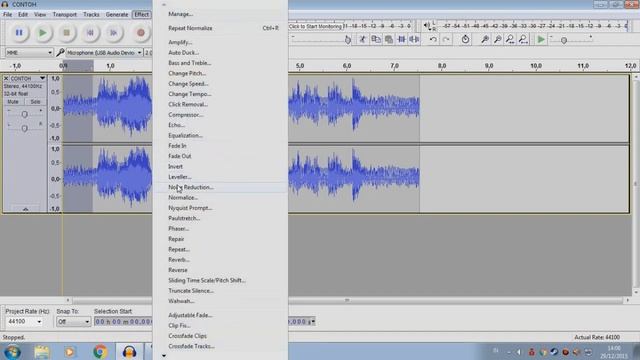Choose Crossfade Tracks... effect

(220, 346)
